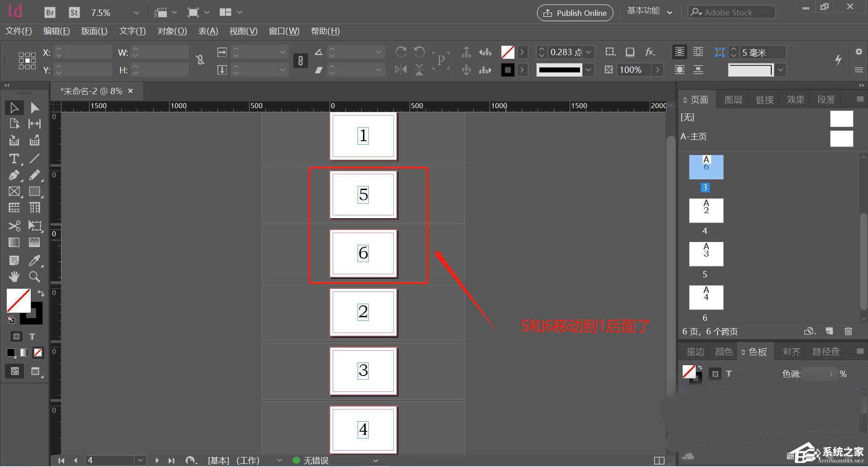Click the create new page icon in Pages panel
868x467 pixels.
pyautogui.click(x=829, y=332)
